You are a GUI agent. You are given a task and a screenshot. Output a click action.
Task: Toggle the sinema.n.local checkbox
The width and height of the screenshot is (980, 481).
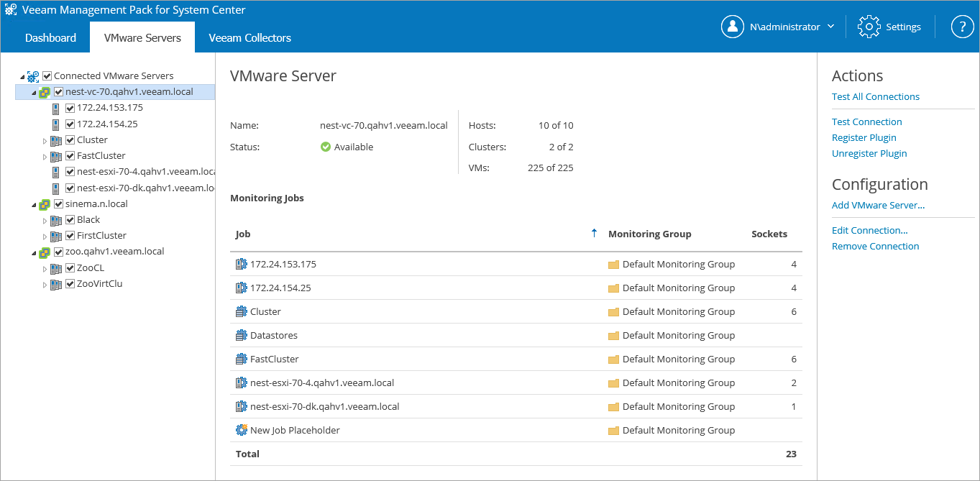pos(59,204)
